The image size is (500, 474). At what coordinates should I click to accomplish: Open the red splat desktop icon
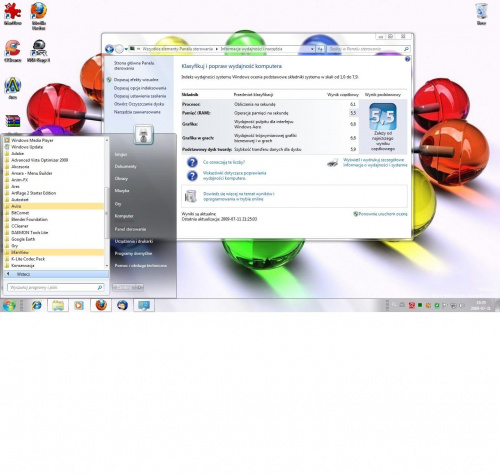click(13, 14)
